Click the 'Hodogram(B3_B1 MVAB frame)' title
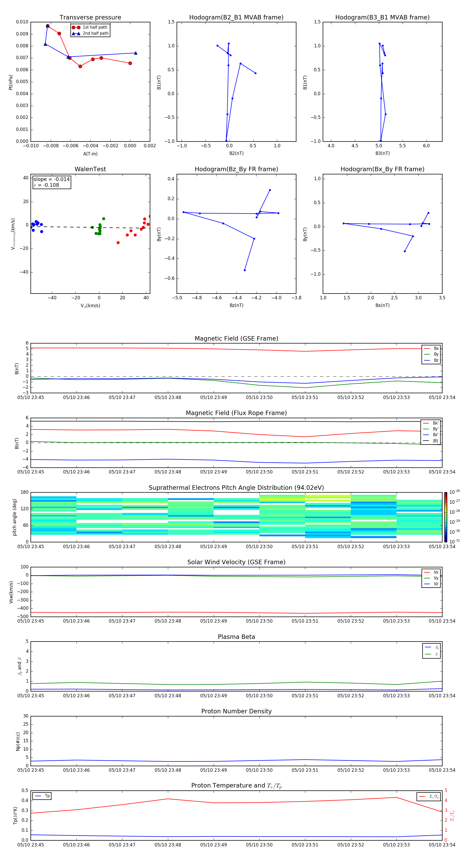 382,18
